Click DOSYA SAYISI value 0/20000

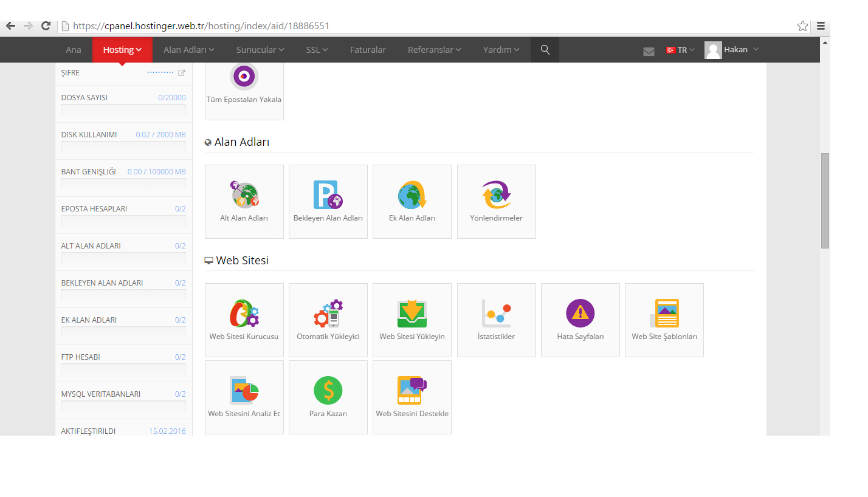pyautogui.click(x=172, y=97)
